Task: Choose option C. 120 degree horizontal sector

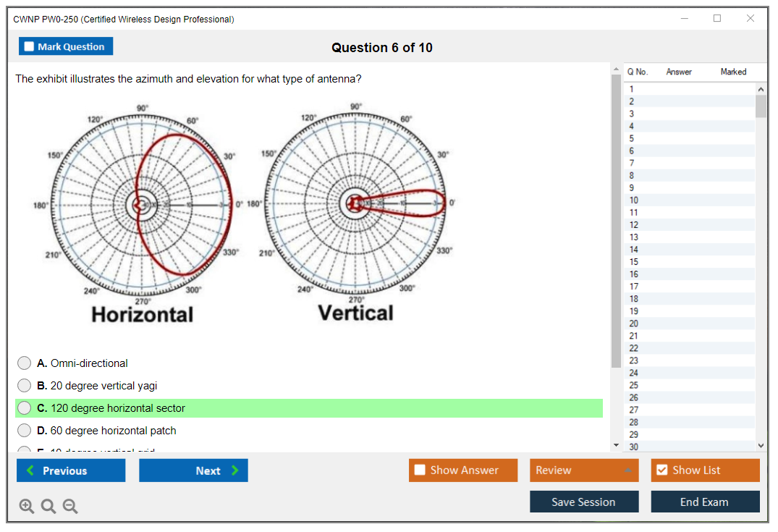Action: pyautogui.click(x=25, y=408)
